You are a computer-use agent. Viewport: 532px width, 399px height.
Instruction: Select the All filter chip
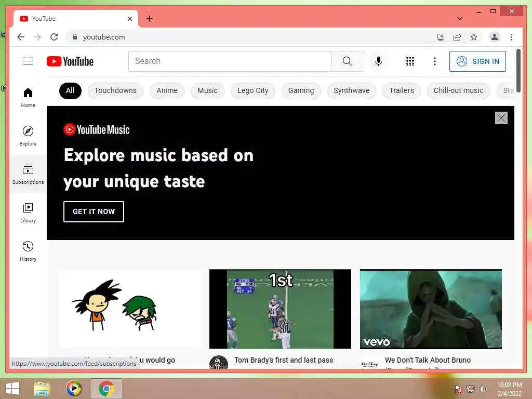(70, 90)
